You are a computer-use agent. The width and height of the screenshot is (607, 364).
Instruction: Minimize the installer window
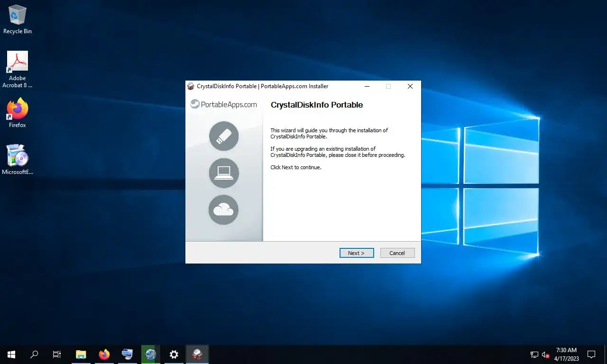pos(367,86)
